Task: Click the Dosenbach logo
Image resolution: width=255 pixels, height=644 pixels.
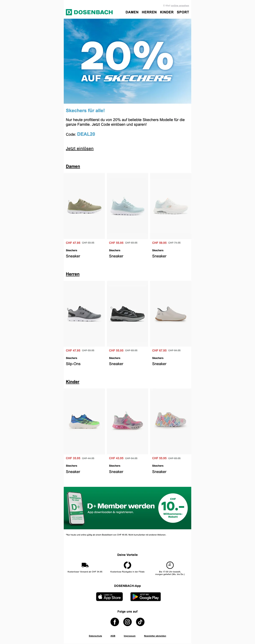Action: (89, 12)
